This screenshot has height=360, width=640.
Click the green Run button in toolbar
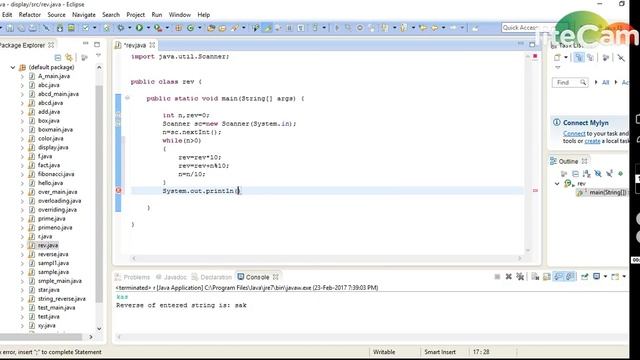coord(139,28)
